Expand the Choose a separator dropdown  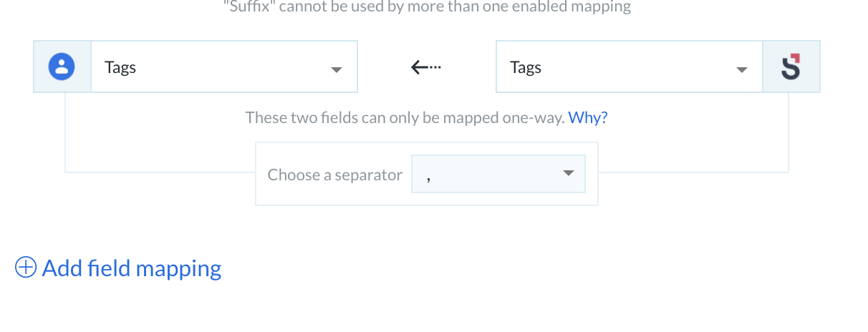coord(498,174)
